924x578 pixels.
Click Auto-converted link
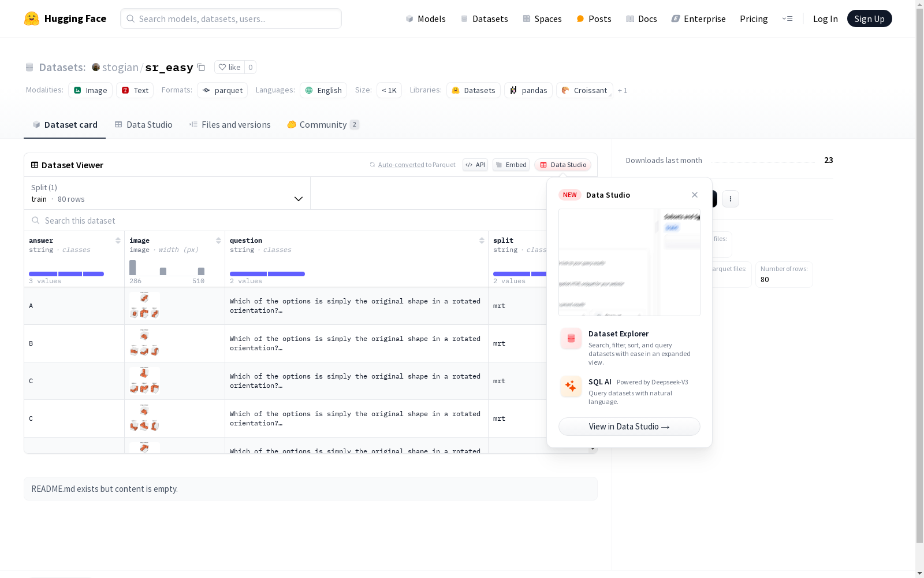coord(401,165)
